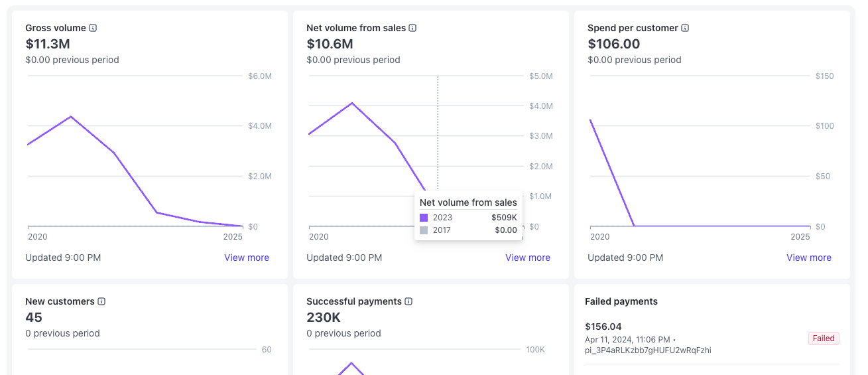Open the $156.04 failed payment entry
Screen dimensions: 868x375
tap(603, 327)
